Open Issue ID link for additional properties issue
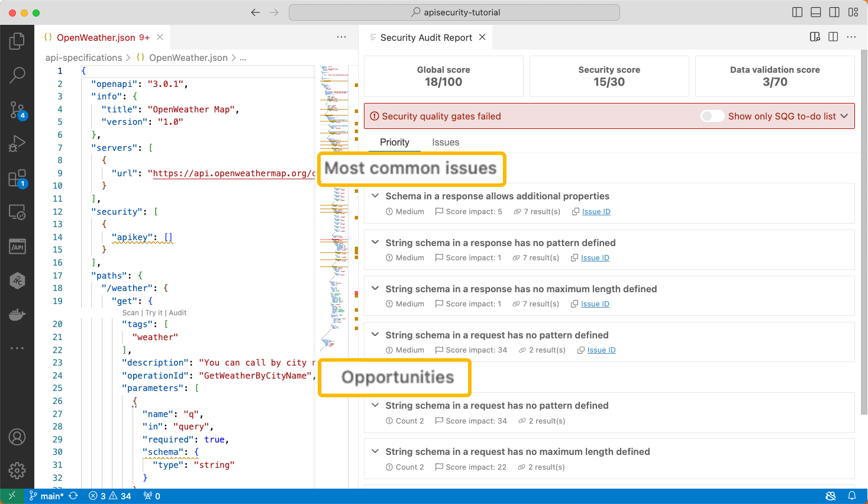The width and height of the screenshot is (868, 504). pos(596,212)
